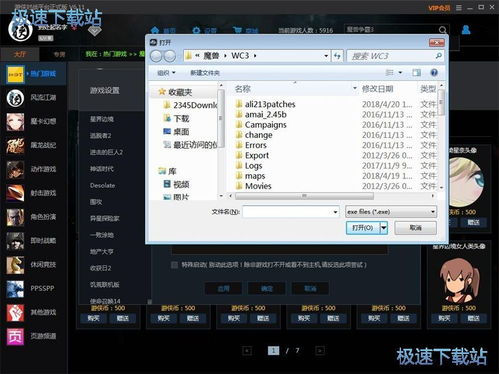This screenshot has height=374, width=499.
Task: Click the search magnifier in the app header
Action: tap(442, 30)
